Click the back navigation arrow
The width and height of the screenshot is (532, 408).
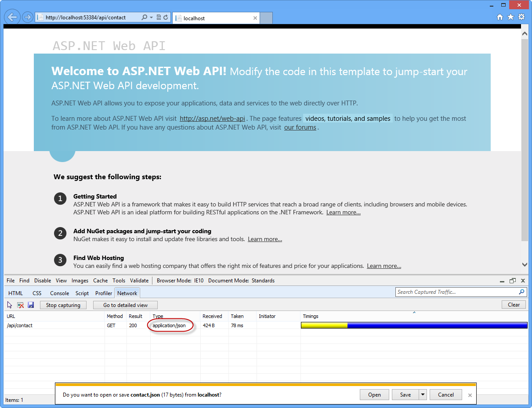12,17
